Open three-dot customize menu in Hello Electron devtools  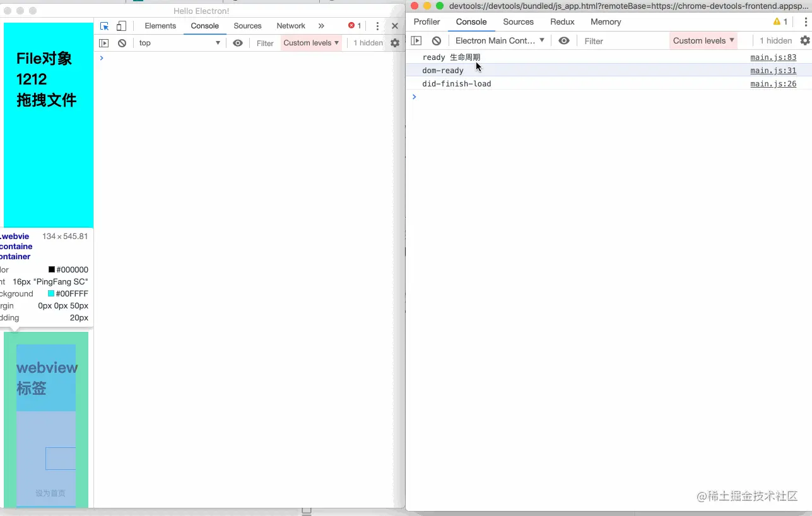click(377, 26)
